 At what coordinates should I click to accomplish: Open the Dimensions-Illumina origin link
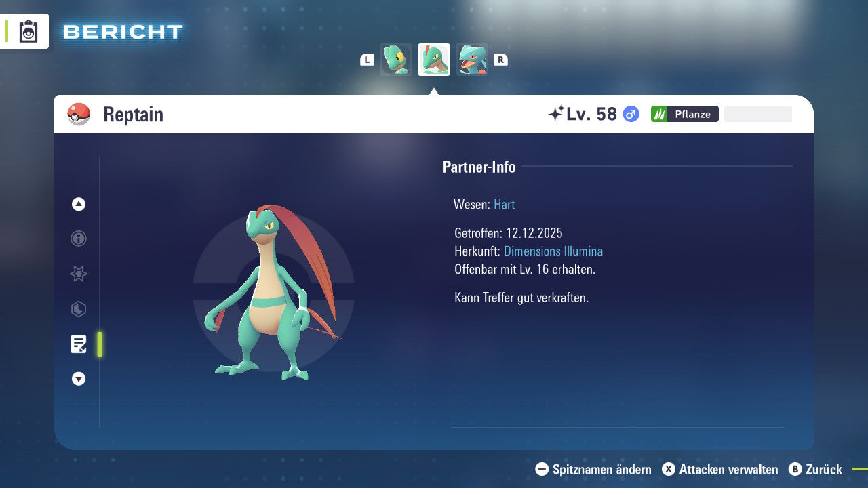(552, 251)
